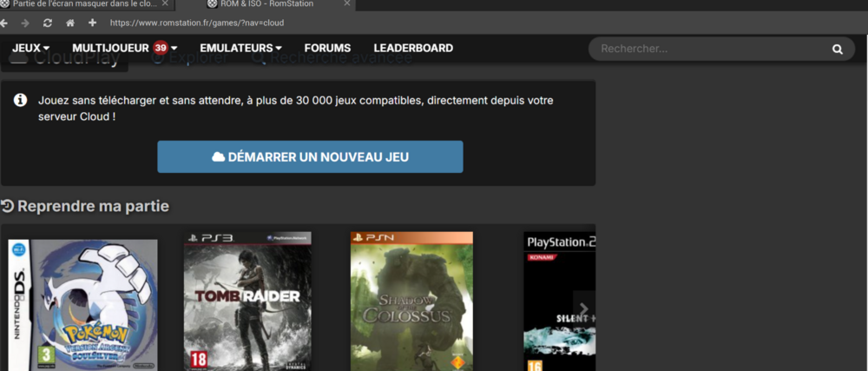Select the Tomb Raider PS3 game cover

click(x=247, y=301)
